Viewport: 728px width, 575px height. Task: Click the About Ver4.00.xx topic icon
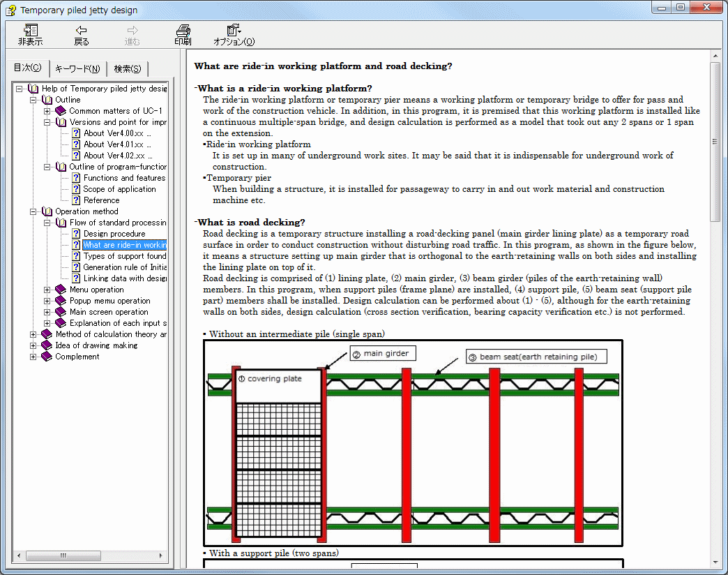pyautogui.click(x=76, y=133)
